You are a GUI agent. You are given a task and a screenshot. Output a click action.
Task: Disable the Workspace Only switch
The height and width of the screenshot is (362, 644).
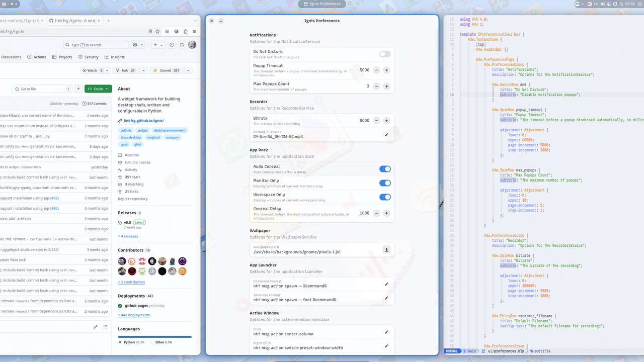point(385,197)
